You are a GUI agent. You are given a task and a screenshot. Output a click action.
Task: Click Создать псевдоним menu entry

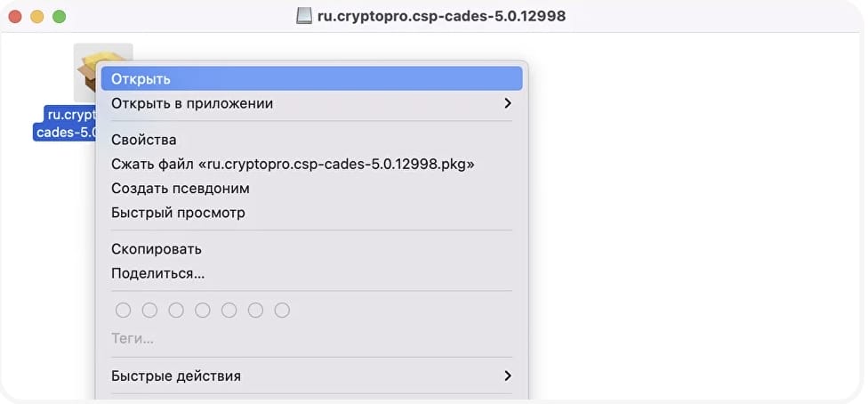pos(180,189)
